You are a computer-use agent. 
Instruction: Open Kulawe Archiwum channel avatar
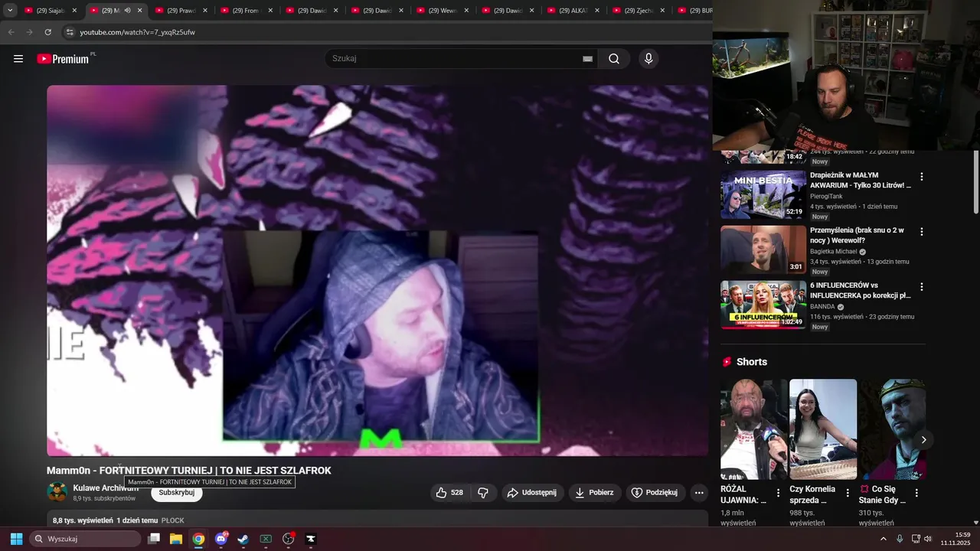(57, 492)
